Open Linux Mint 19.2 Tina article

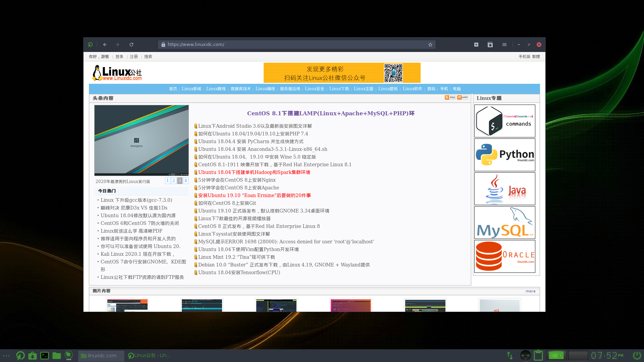point(236,257)
